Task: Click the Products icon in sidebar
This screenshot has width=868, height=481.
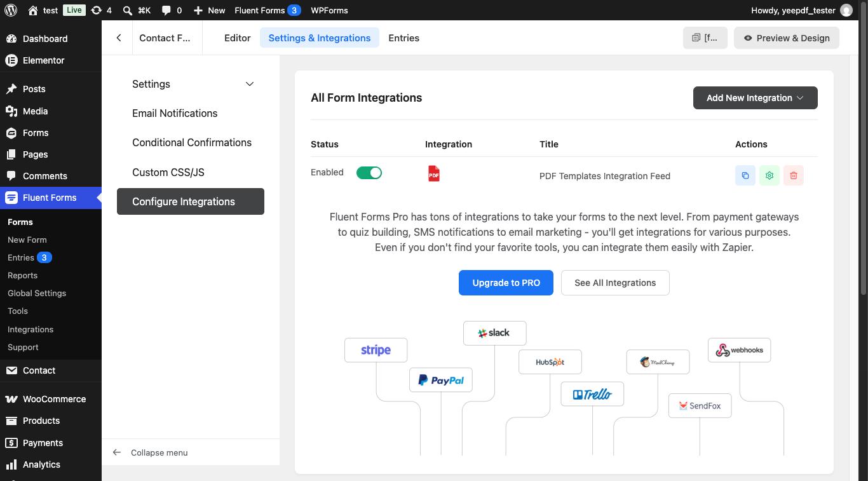Action: point(11,421)
